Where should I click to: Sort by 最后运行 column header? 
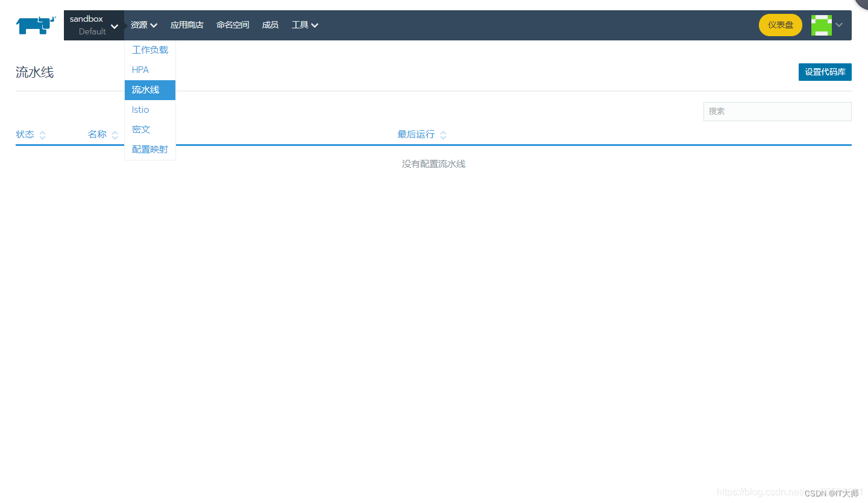[x=416, y=134]
